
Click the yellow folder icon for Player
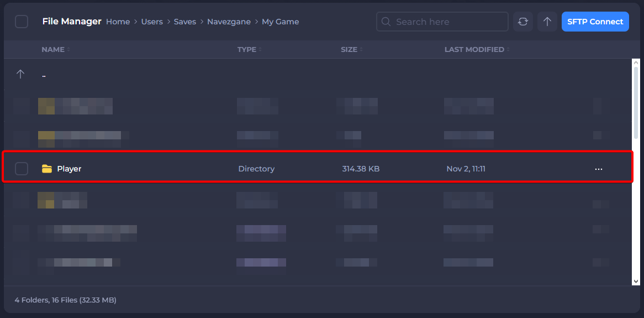point(47,169)
